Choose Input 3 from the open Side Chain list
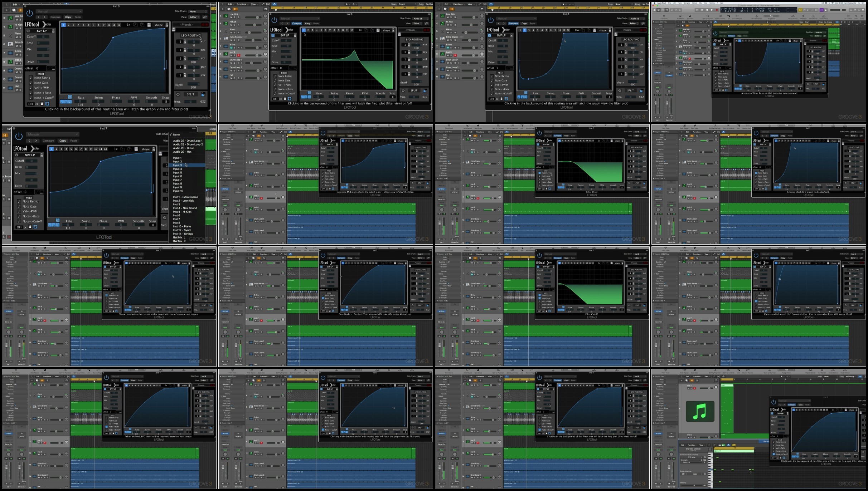 (x=178, y=165)
